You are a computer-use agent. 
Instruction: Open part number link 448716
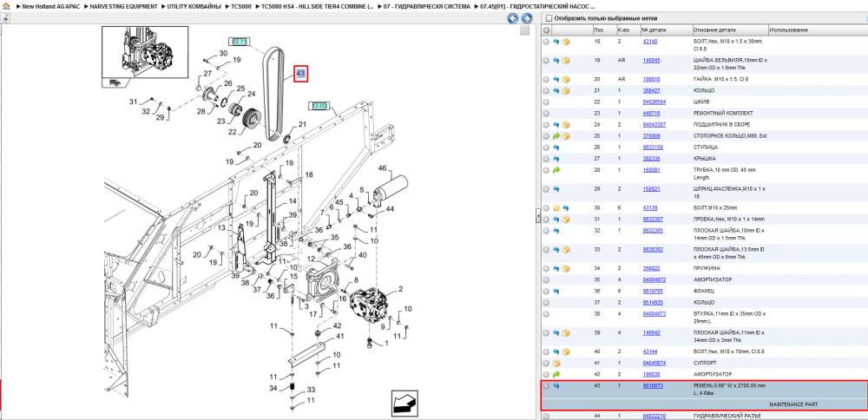pos(651,113)
